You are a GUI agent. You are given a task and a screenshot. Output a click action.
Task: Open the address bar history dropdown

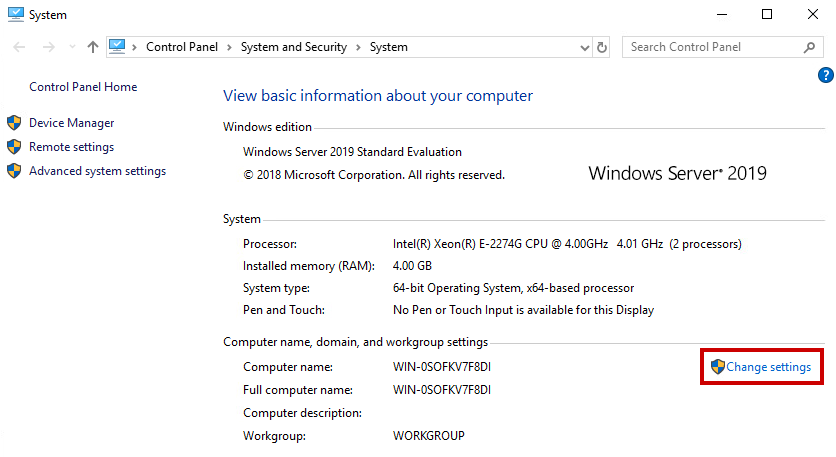[x=584, y=47]
